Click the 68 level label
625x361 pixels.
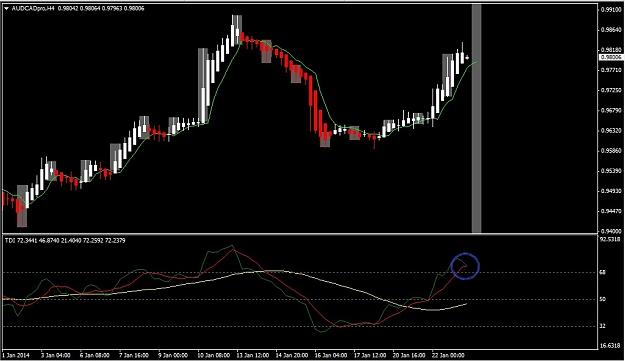603,273
